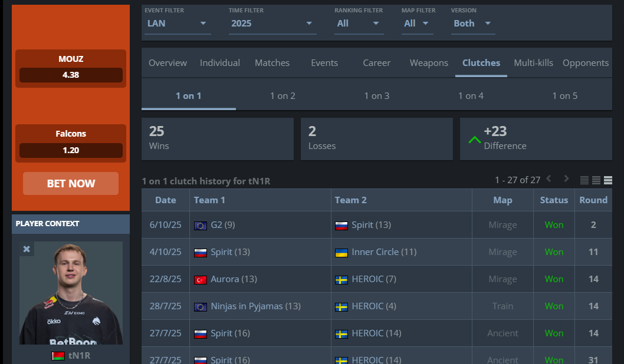The width and height of the screenshot is (624, 364).
Task: Click the Falcons 1.20 odds box
Action: (x=71, y=144)
